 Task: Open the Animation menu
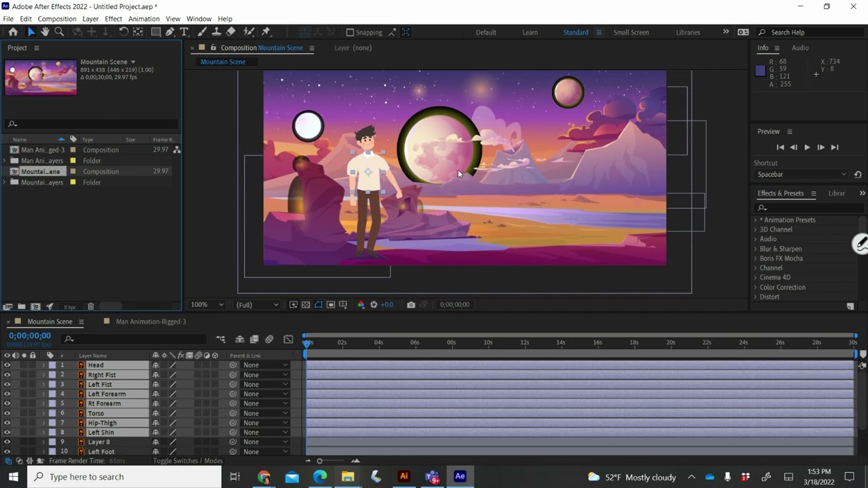coord(144,19)
